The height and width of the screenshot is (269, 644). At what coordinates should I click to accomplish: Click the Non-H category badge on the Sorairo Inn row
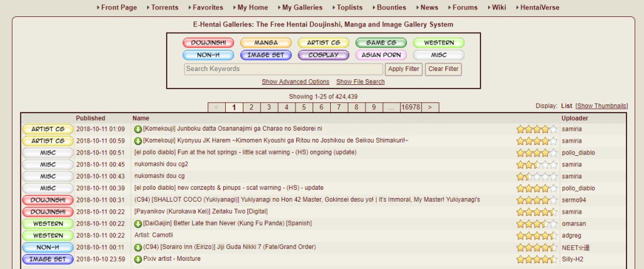click(x=48, y=248)
